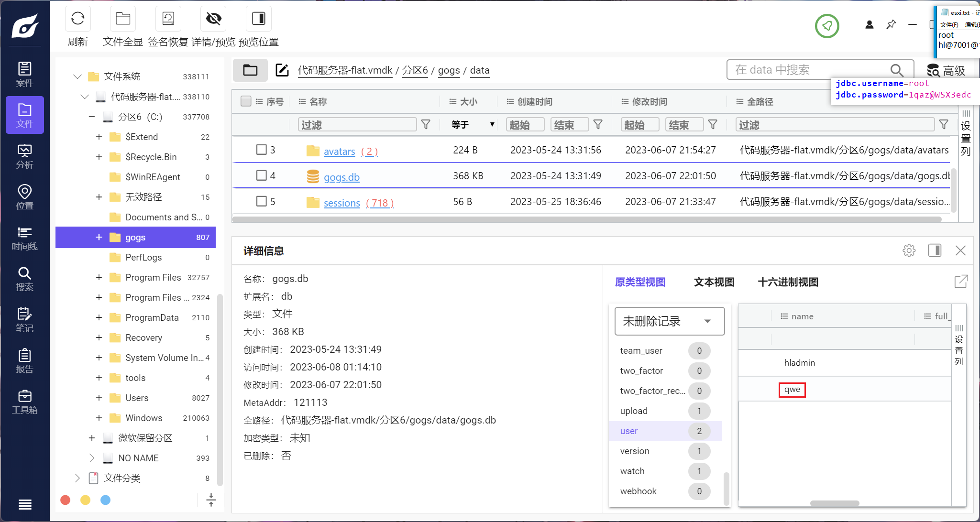Tick the select-all checkbox in header
The image size is (980, 522).
point(246,101)
